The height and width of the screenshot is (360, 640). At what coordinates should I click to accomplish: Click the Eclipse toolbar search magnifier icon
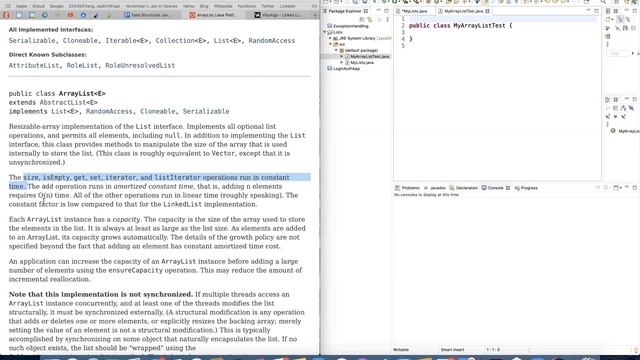(603, 2)
